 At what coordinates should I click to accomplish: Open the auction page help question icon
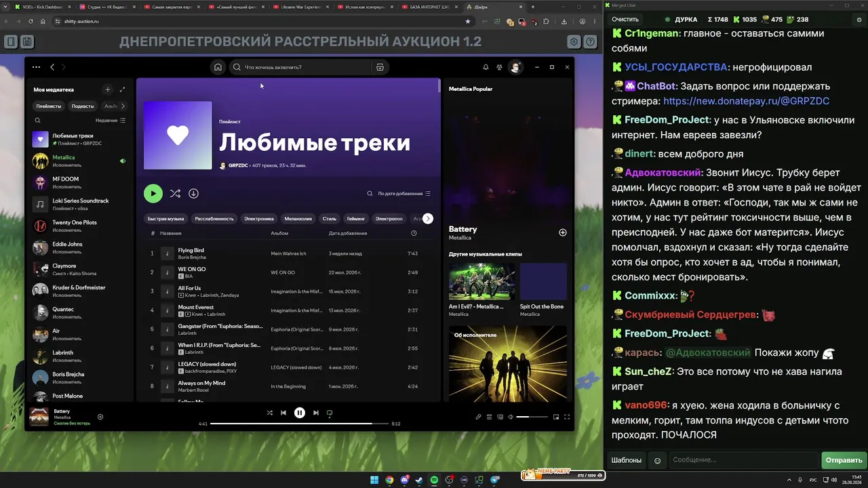click(x=591, y=42)
